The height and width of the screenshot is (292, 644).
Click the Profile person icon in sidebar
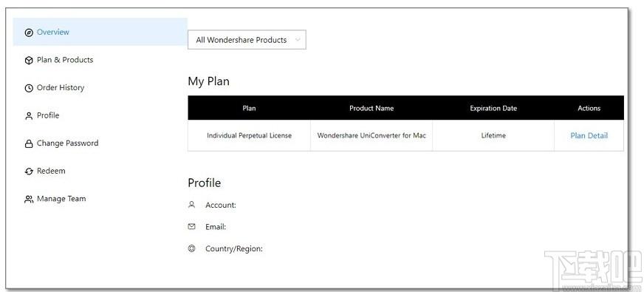29,116
